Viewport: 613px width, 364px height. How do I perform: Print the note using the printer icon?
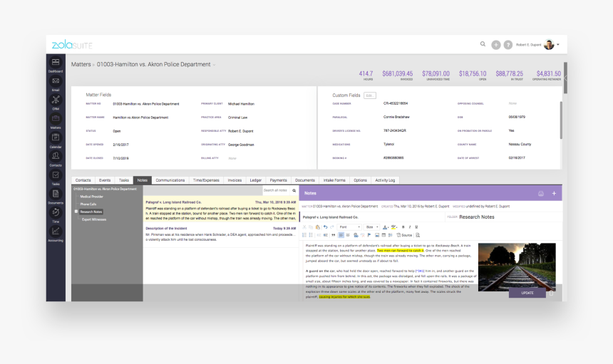pyautogui.click(x=541, y=193)
